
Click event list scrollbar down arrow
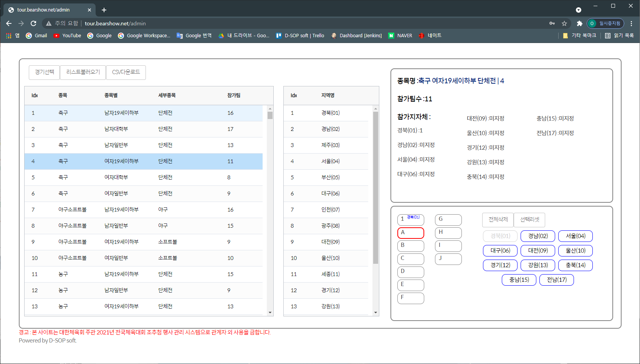click(x=270, y=313)
